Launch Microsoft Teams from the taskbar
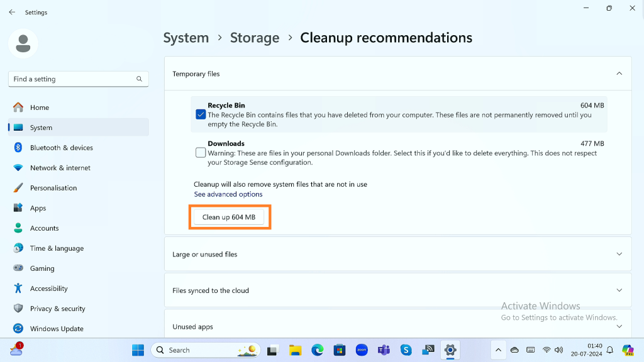 (384, 350)
